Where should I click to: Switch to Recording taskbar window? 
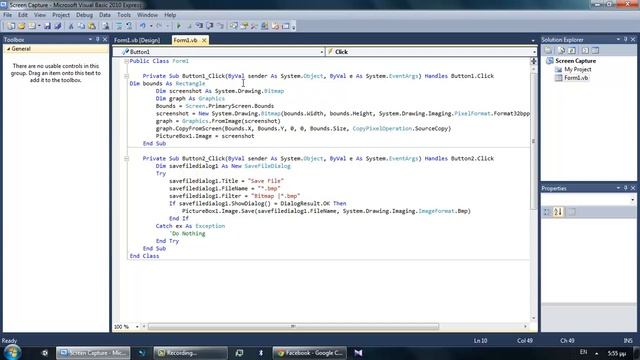[190, 353]
